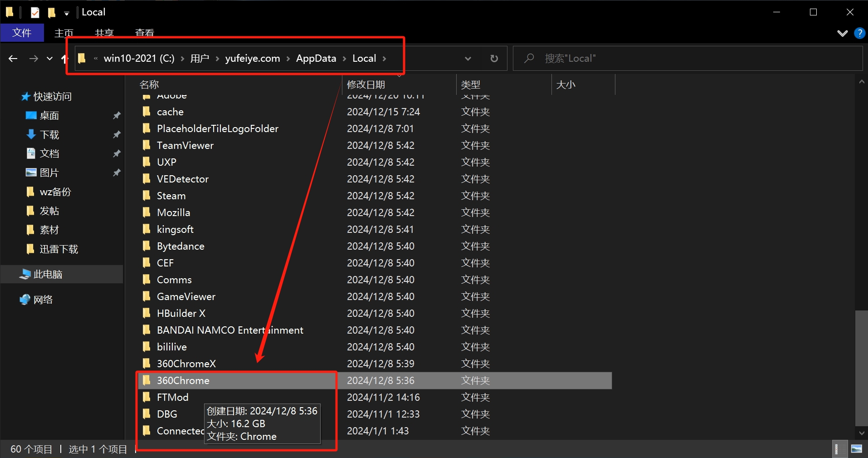Open Quick Access Toolbar customize dropdown

point(67,13)
